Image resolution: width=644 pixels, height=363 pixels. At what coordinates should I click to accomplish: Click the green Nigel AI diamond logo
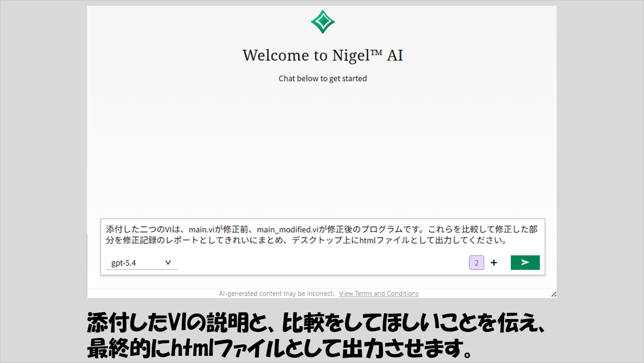[323, 21]
